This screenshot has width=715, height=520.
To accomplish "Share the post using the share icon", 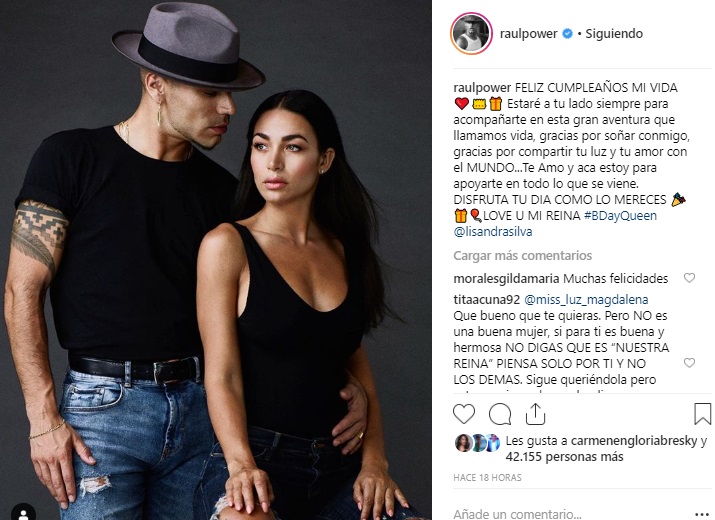I will click(x=535, y=414).
